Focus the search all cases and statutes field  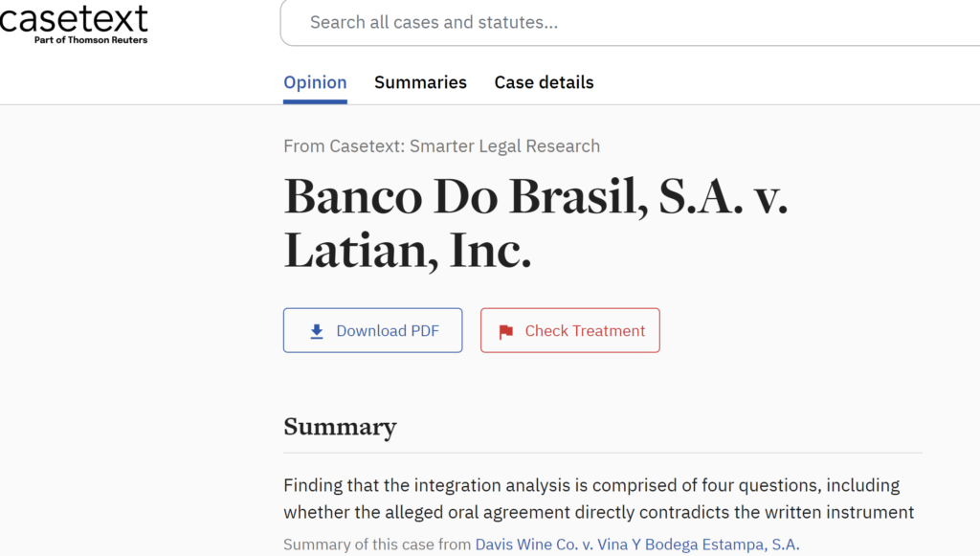pyautogui.click(x=630, y=23)
